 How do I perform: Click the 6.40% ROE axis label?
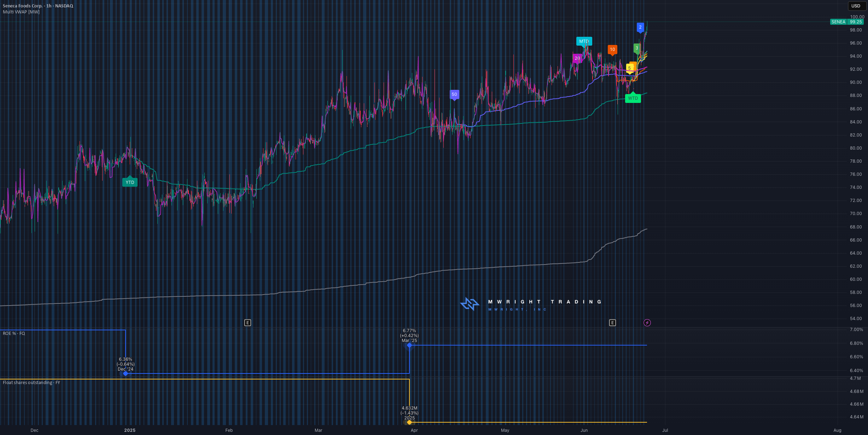click(856, 371)
